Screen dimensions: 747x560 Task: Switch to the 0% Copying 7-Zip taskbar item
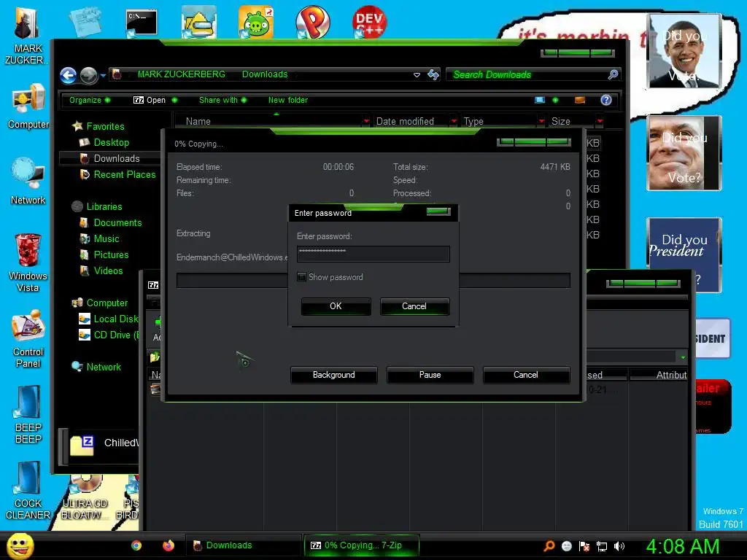pos(362,545)
